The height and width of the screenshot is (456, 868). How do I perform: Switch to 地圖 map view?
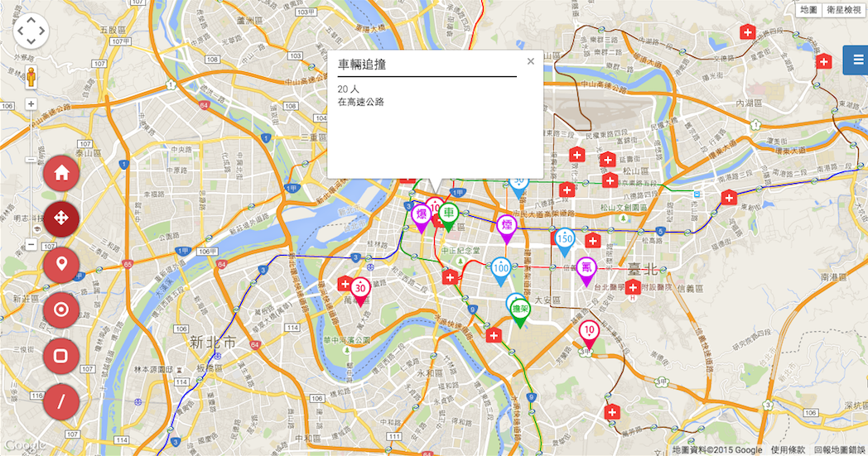pos(808,9)
